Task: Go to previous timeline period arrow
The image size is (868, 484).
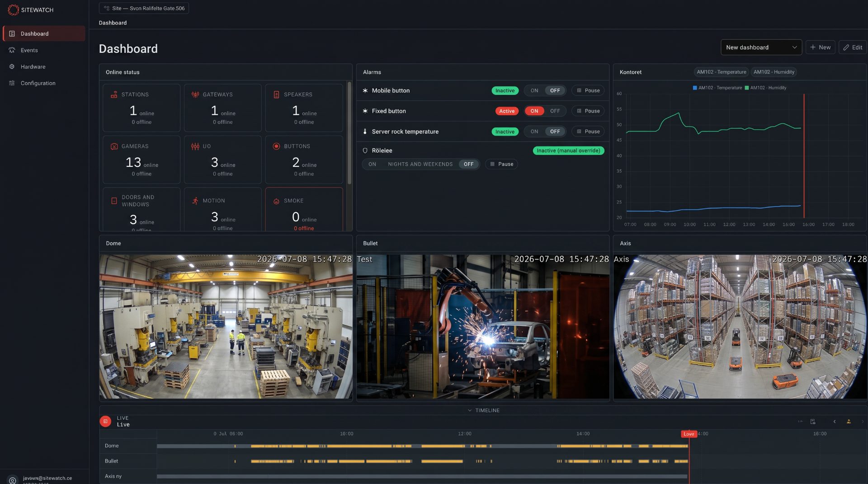Action: tap(834, 422)
